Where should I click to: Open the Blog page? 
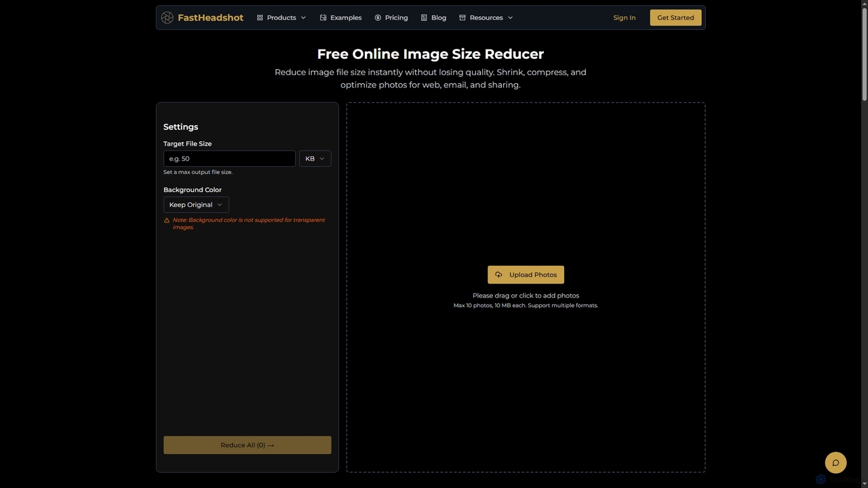click(433, 18)
